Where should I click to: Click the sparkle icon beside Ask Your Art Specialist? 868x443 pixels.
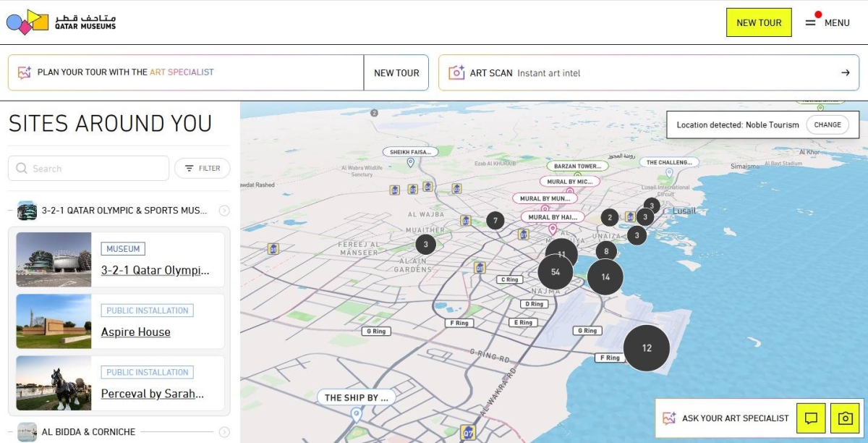(x=669, y=418)
